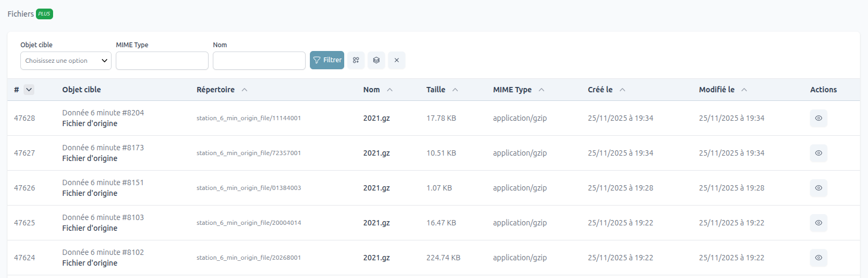Click the Filtrer button with funnel icon
This screenshot has width=868, height=278.
click(x=327, y=60)
